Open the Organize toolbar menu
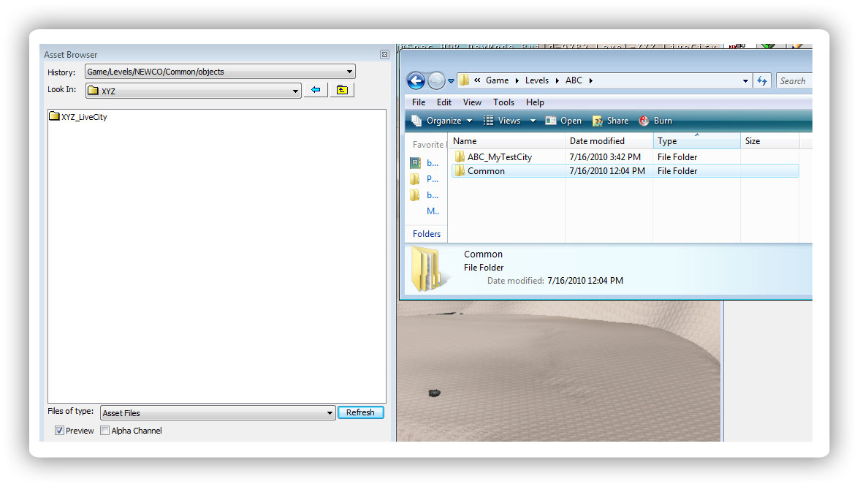 [x=442, y=121]
